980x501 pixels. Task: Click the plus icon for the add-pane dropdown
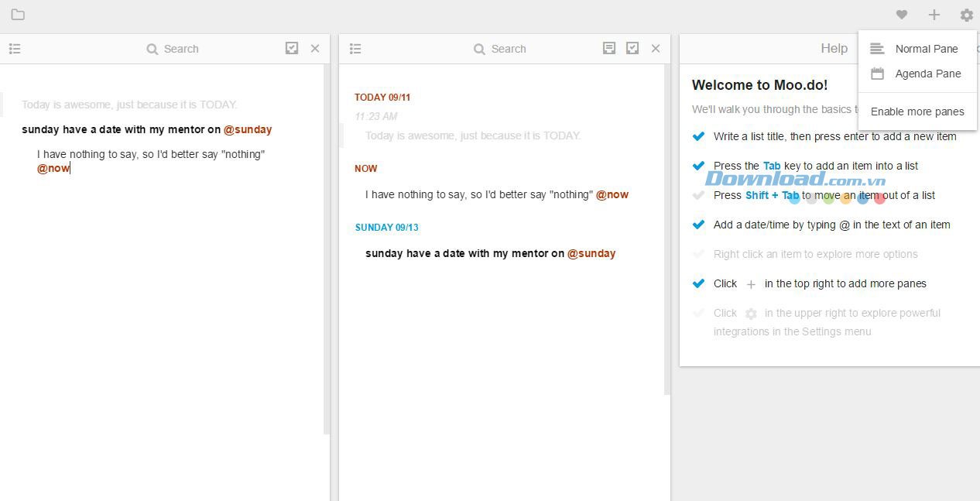click(x=934, y=15)
